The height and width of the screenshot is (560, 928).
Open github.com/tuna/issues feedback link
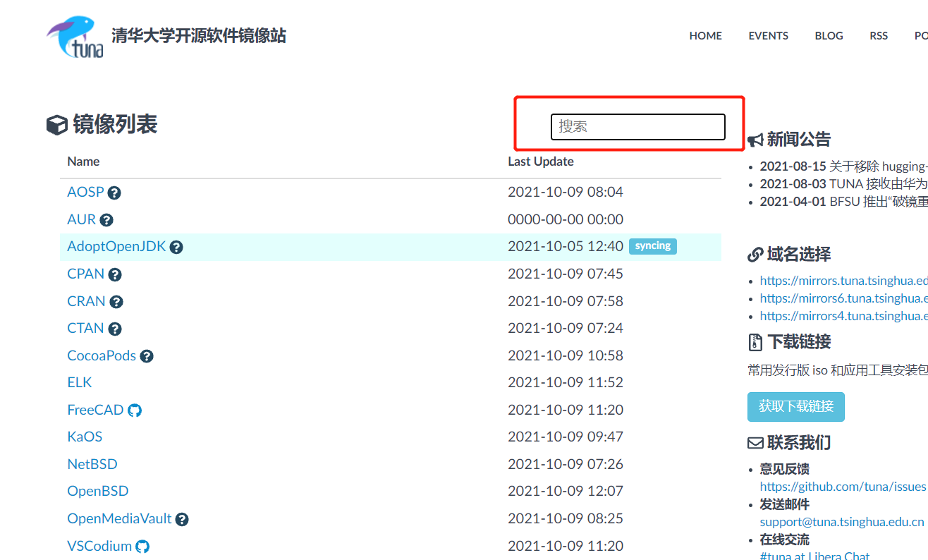pos(843,487)
